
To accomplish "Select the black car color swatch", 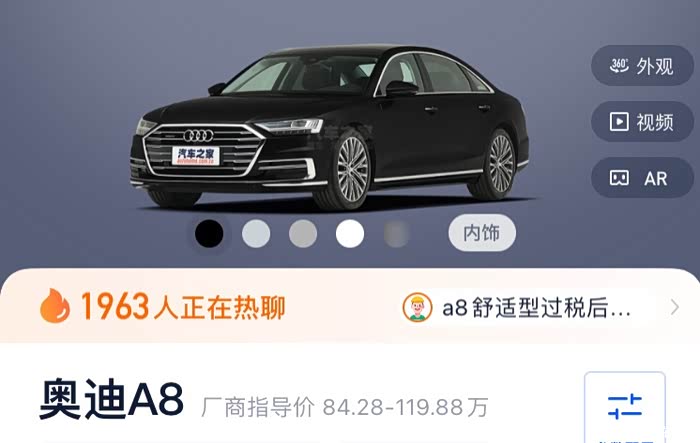I will [x=209, y=234].
